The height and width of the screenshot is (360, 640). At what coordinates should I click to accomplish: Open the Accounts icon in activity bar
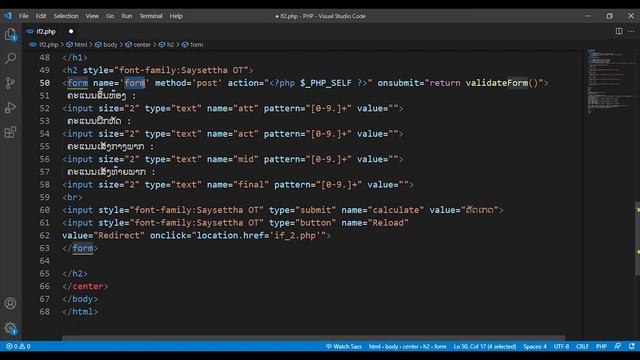[11, 303]
